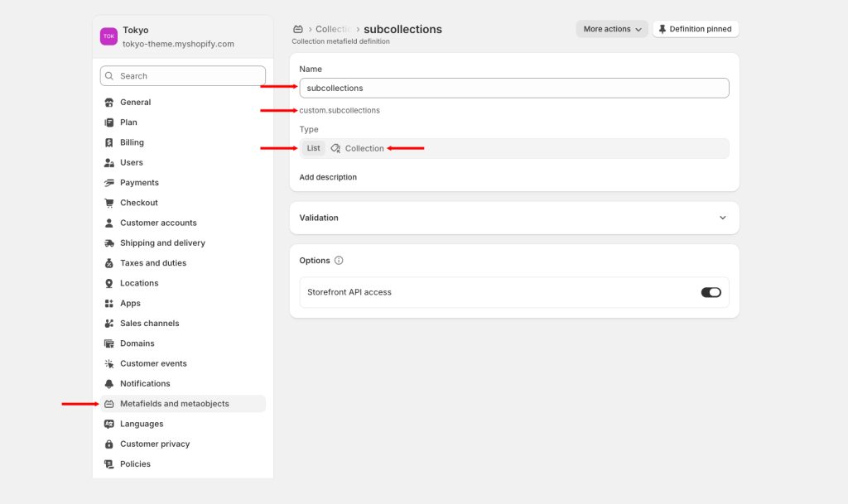
Task: Open Plan settings
Action: (x=183, y=122)
